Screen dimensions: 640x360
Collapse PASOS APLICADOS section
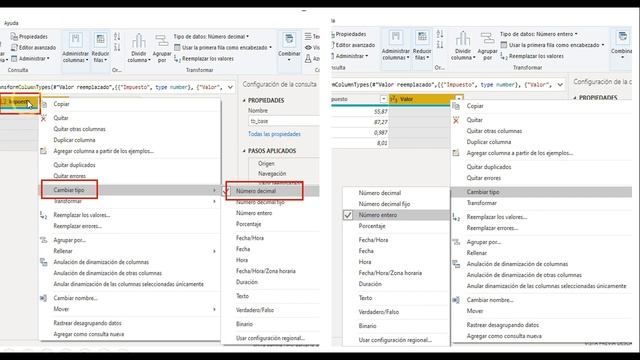tap(244, 151)
